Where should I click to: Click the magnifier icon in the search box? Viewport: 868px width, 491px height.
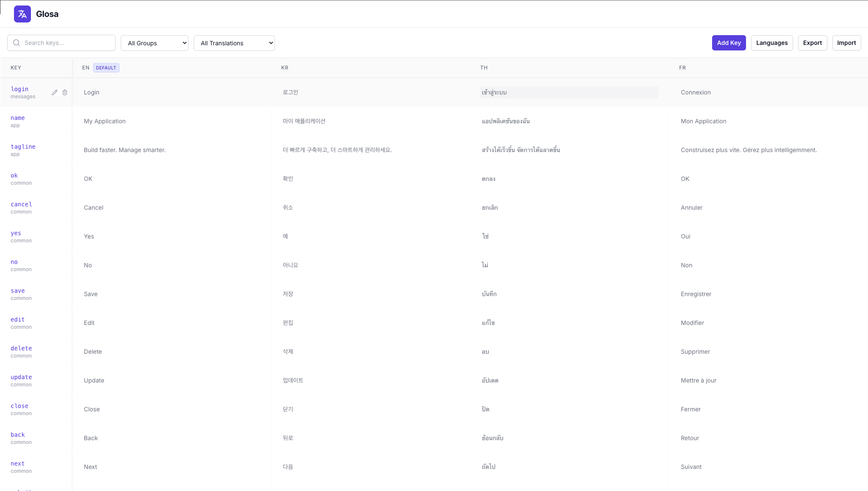click(16, 42)
